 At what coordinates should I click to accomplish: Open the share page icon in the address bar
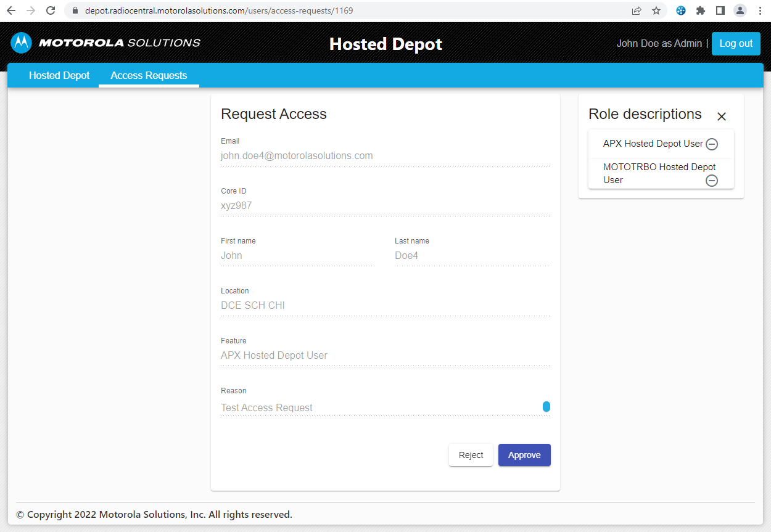coord(637,10)
